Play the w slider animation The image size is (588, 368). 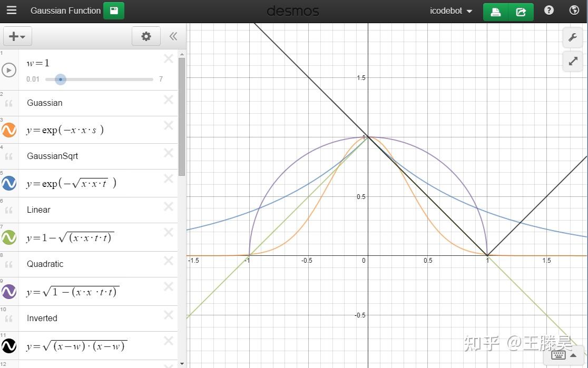click(x=9, y=70)
